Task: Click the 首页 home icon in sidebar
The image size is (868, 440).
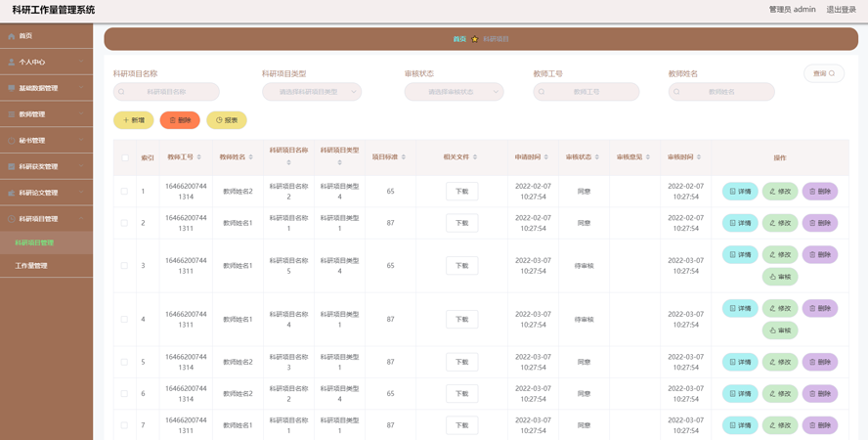Action: tap(11, 36)
